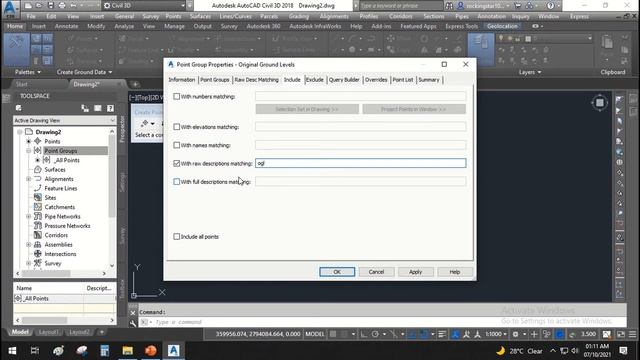Open Help from the dialog

point(455,272)
